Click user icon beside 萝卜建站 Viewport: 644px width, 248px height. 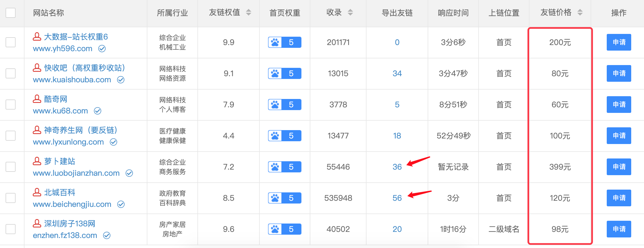pyautogui.click(x=37, y=161)
